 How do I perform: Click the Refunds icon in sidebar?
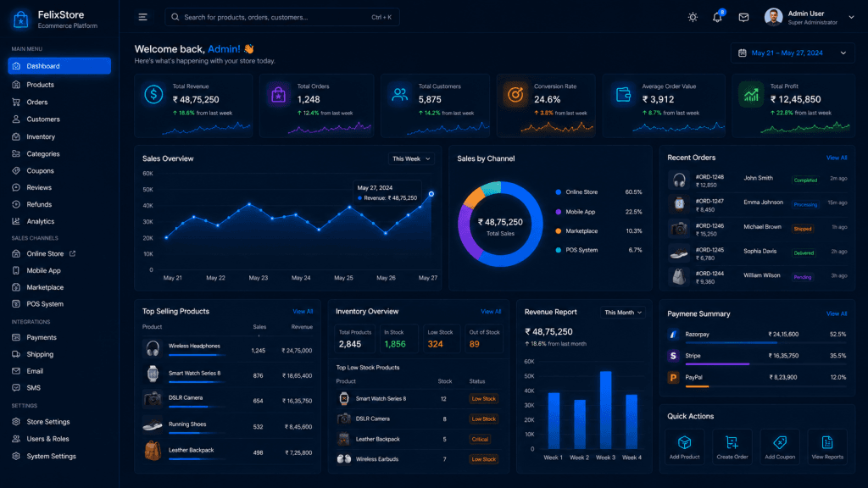point(16,204)
